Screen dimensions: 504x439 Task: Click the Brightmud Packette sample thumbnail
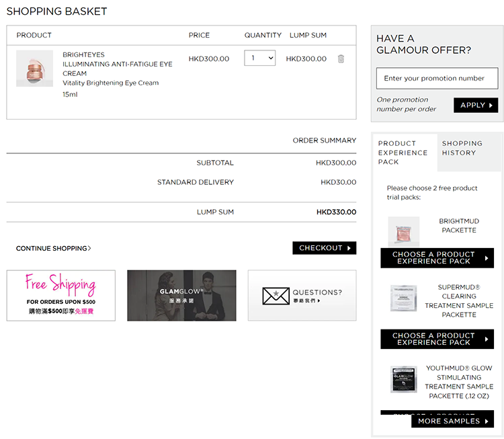tap(404, 231)
